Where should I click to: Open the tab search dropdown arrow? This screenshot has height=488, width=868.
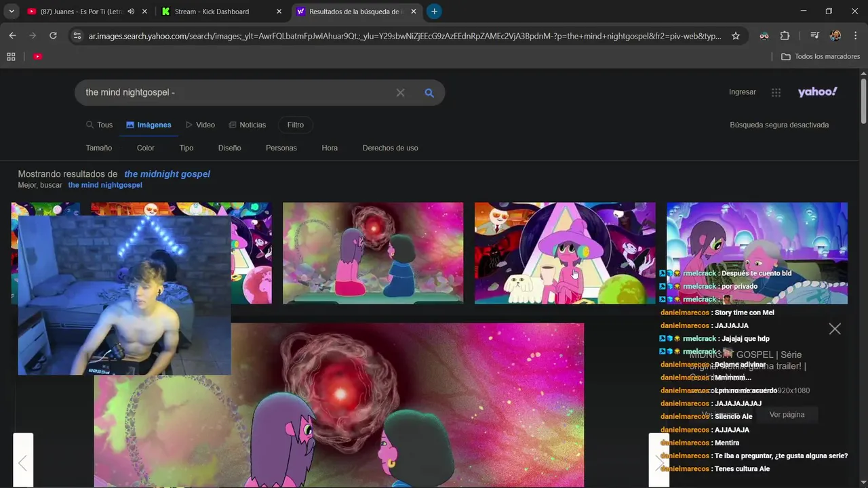[12, 12]
